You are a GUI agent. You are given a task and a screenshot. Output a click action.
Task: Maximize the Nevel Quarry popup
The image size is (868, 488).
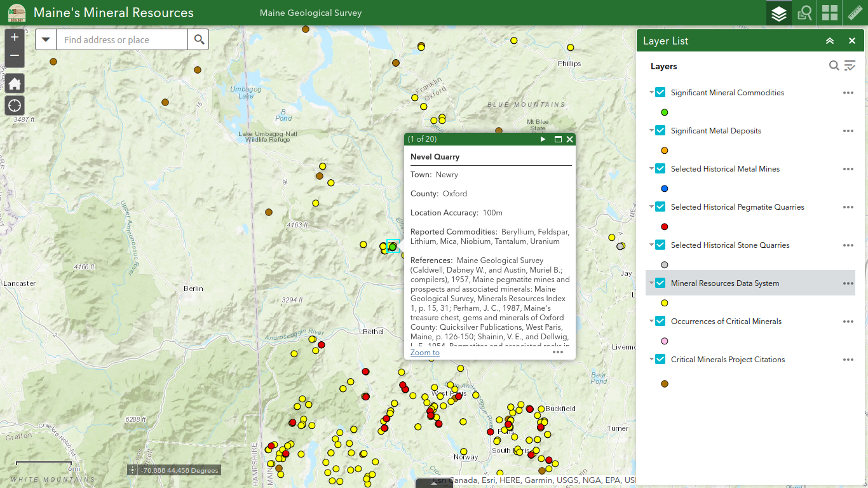tap(558, 139)
